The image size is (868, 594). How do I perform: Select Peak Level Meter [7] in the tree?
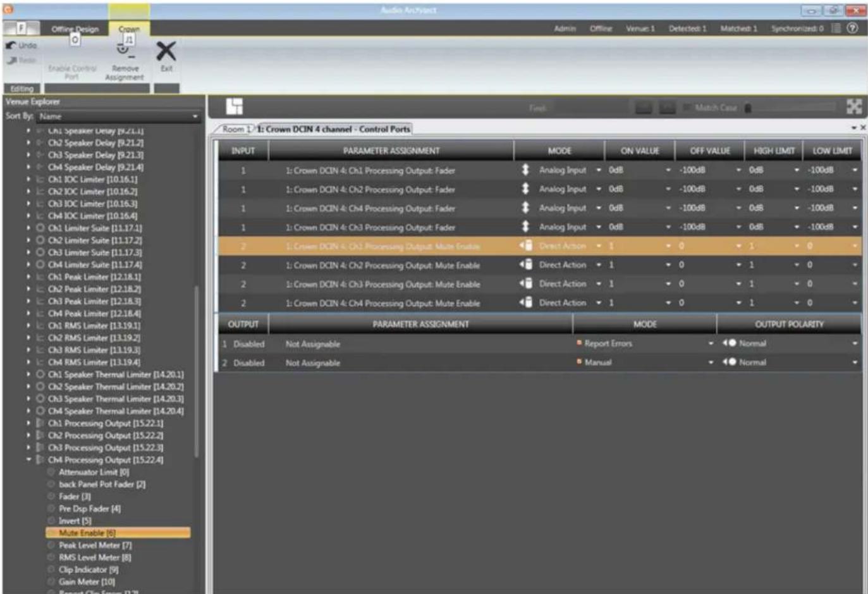95,545
